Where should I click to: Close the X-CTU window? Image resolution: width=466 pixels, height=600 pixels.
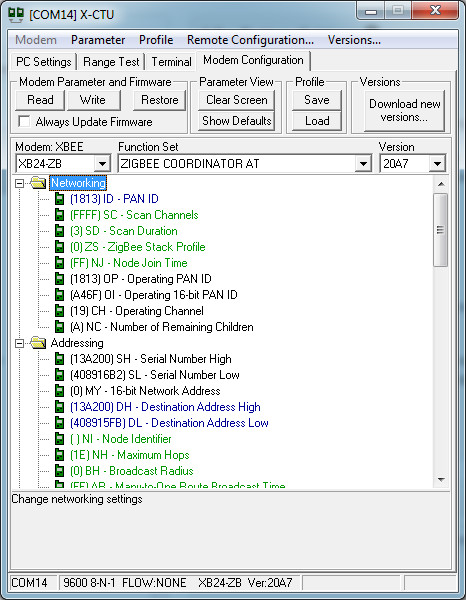tap(435, 11)
